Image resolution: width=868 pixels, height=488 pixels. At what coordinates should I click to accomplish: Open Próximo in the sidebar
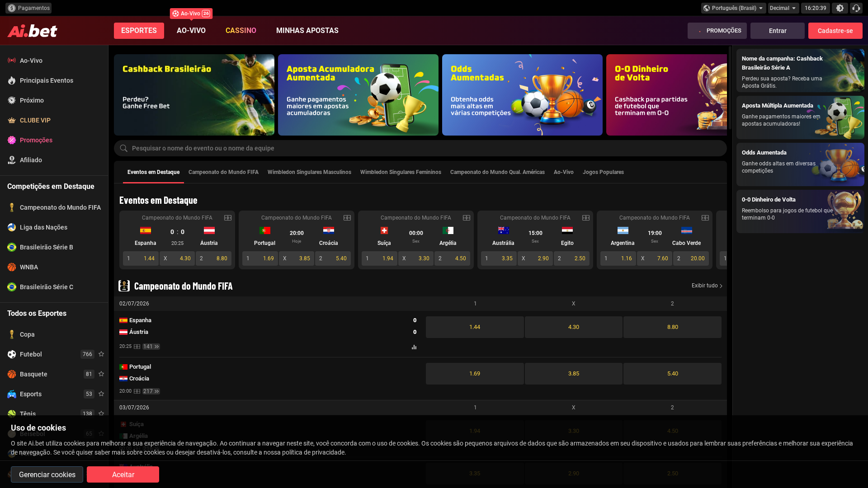54,100
